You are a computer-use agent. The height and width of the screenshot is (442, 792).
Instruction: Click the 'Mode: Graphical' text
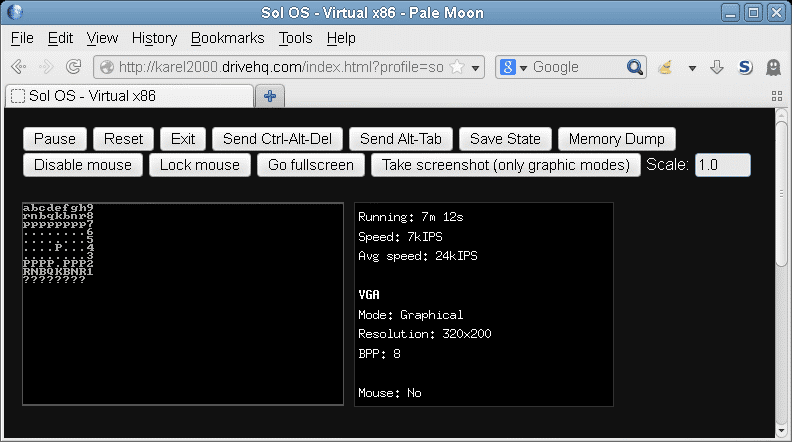[411, 315]
